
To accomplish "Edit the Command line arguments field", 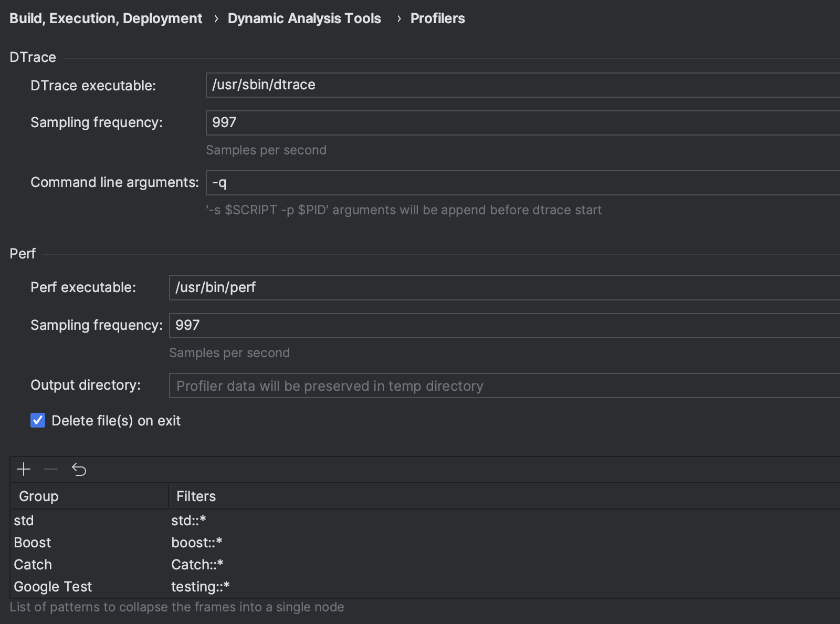I will (x=522, y=183).
